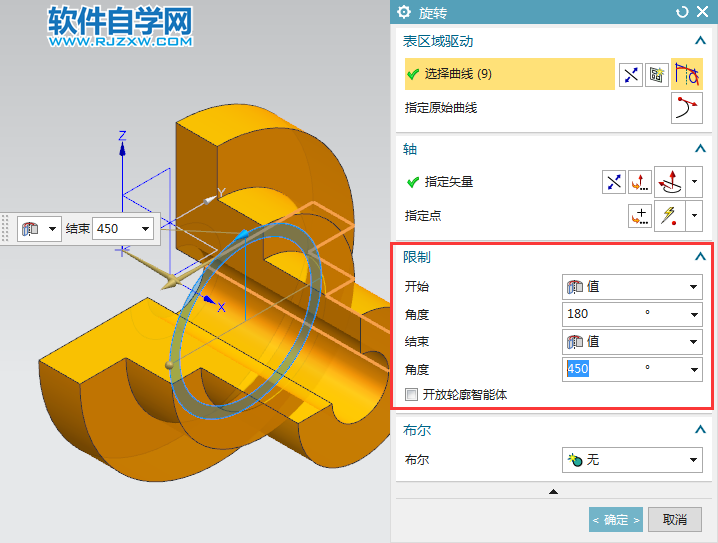Open the point type dropdown arrow for 指定点
Image resolution: width=718 pixels, height=543 pixels.
pos(694,216)
